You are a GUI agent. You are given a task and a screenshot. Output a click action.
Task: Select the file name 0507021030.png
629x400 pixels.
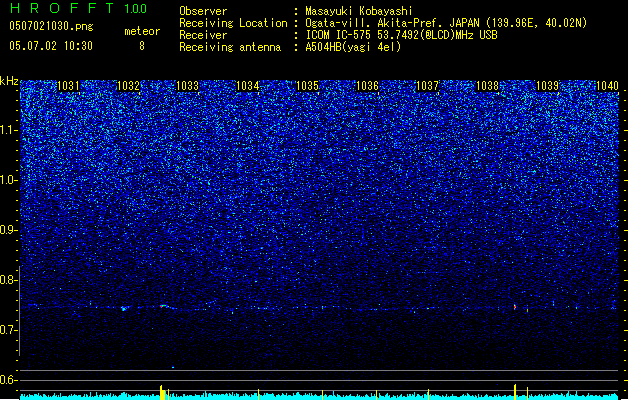[x=51, y=26]
